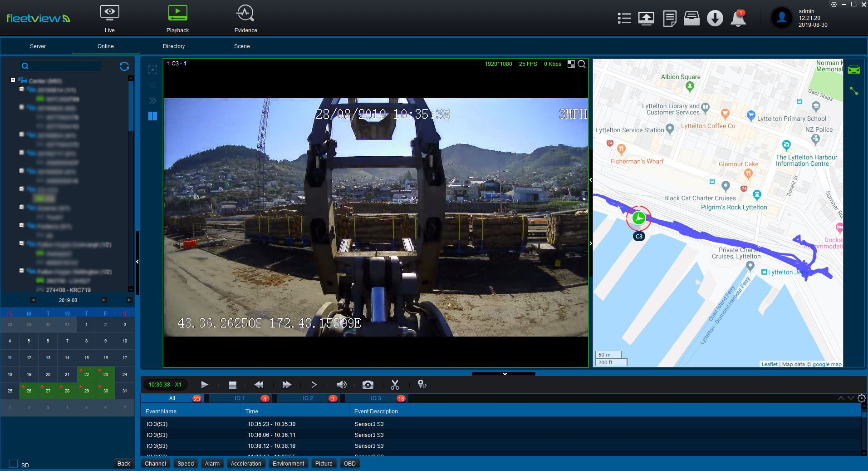Open the Leaflet link on map
This screenshot has width=868, height=471.
click(x=769, y=364)
